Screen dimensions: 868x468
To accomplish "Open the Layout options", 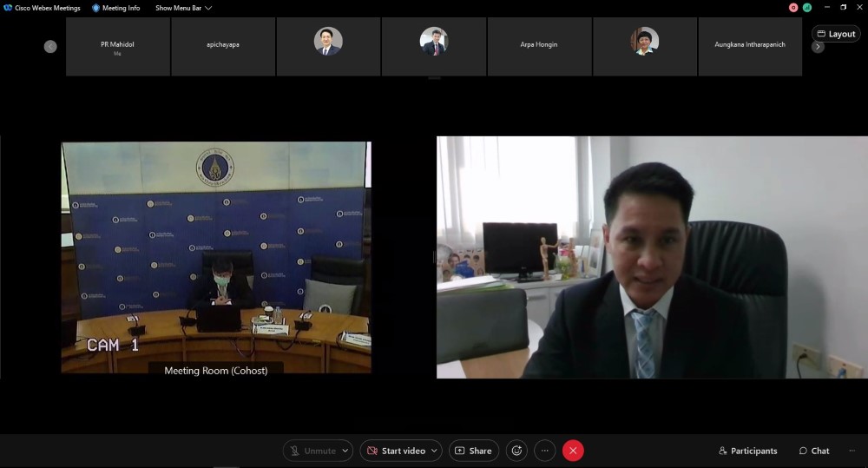I will click(x=836, y=34).
